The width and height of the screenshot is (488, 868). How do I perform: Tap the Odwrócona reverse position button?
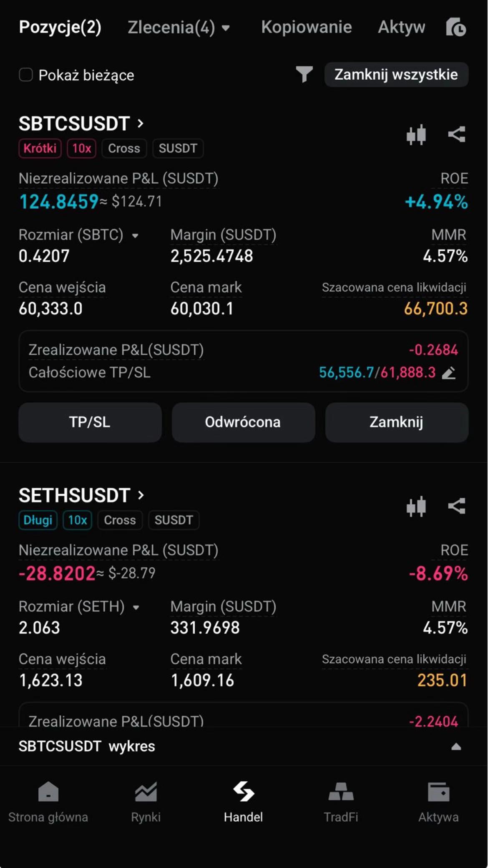[x=243, y=422]
